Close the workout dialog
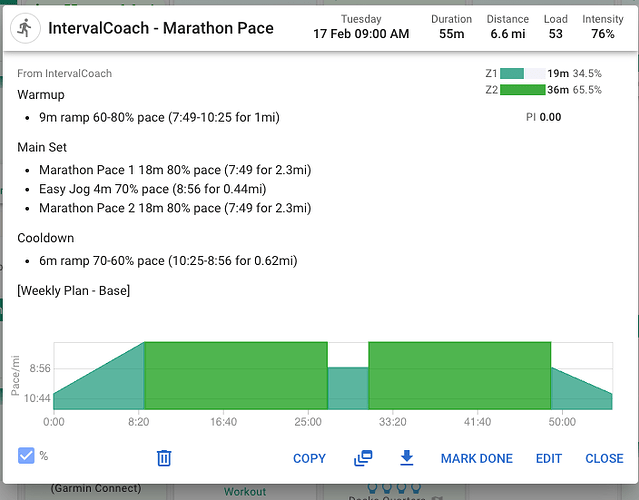The width and height of the screenshot is (639, 500). pos(604,458)
